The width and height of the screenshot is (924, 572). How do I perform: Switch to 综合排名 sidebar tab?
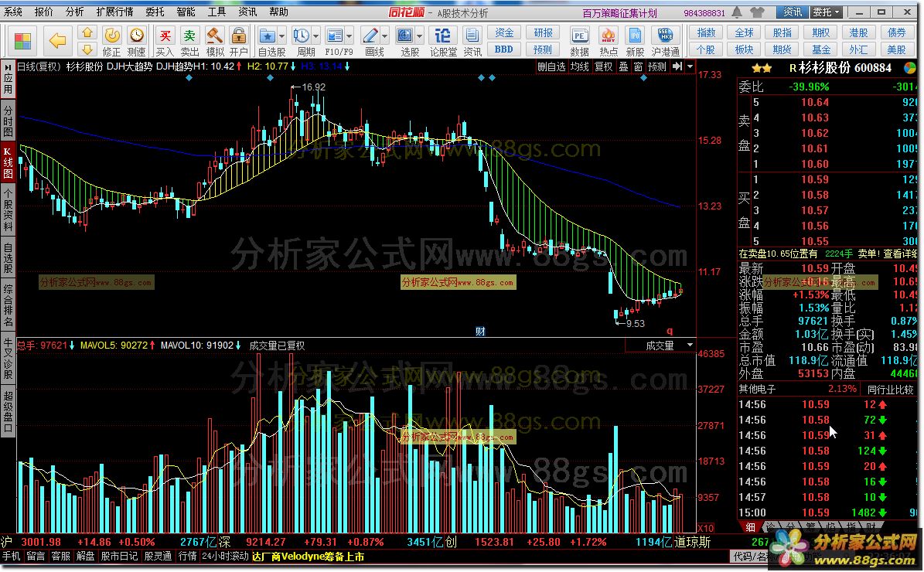[x=8, y=305]
